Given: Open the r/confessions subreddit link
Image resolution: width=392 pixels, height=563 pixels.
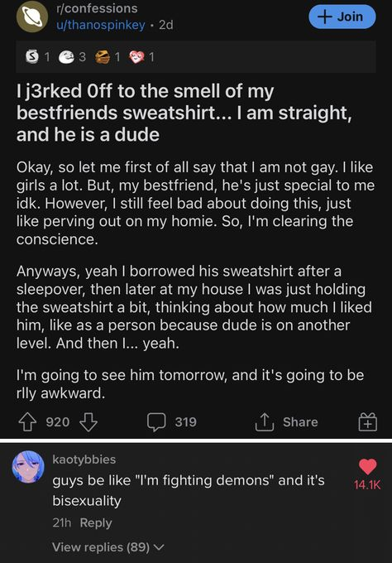Looking at the screenshot, I should coord(97,8).
